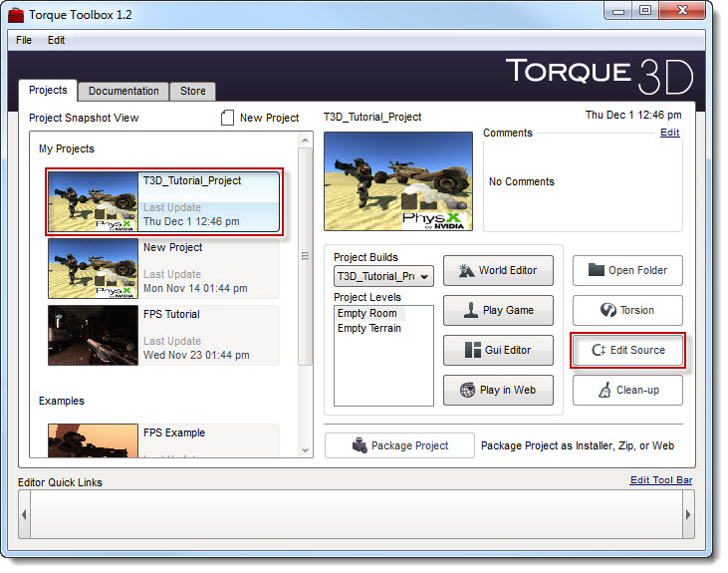Image resolution: width=728 pixels, height=573 pixels.
Task: Select the Empty Room level
Action: pyautogui.click(x=366, y=313)
